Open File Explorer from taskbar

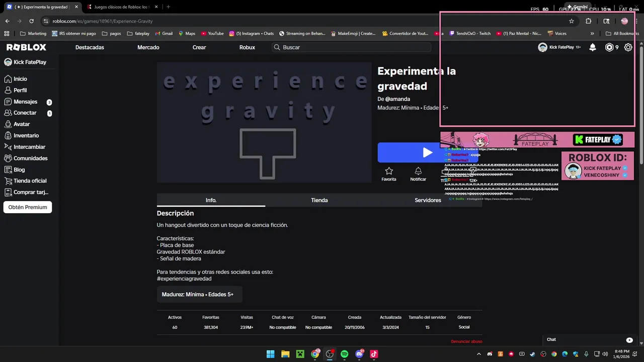point(285,354)
